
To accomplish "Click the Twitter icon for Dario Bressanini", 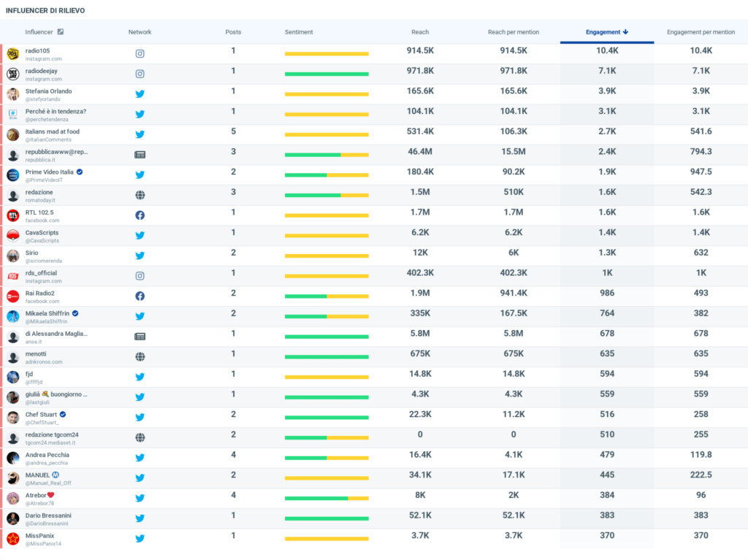I will [x=140, y=518].
